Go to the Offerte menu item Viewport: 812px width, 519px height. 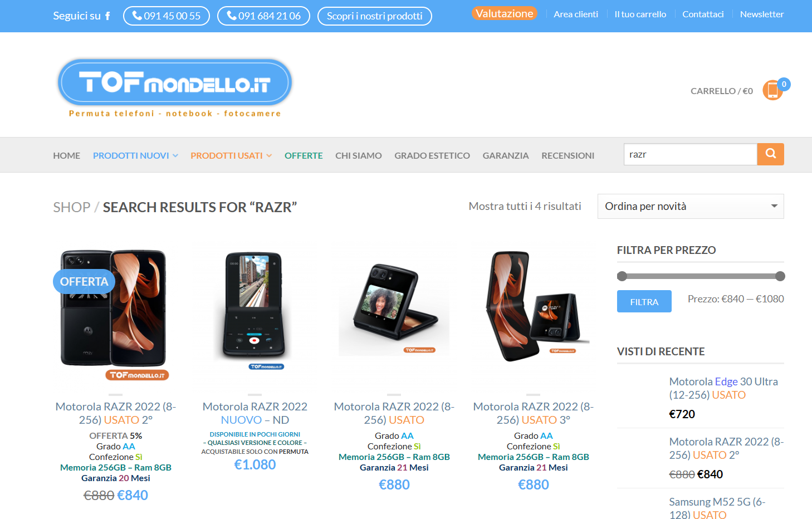click(304, 155)
